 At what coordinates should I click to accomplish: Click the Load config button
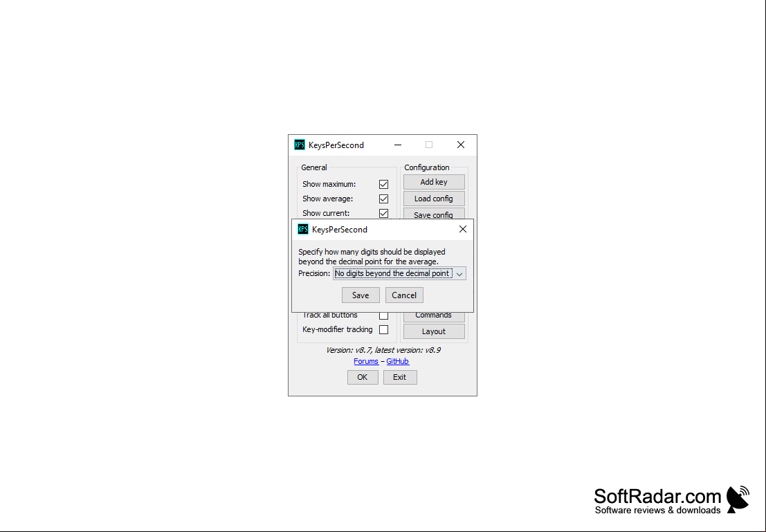(x=434, y=199)
